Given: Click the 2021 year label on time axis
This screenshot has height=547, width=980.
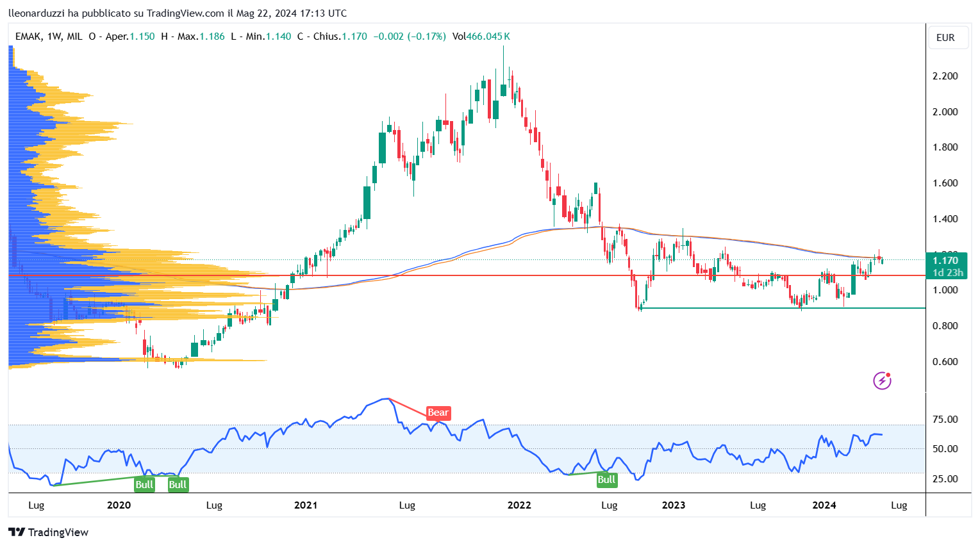Looking at the screenshot, I should [306, 505].
